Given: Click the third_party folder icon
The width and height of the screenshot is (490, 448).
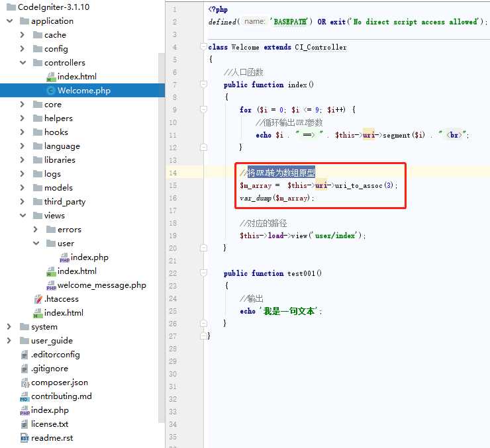Looking at the screenshot, I should point(38,201).
